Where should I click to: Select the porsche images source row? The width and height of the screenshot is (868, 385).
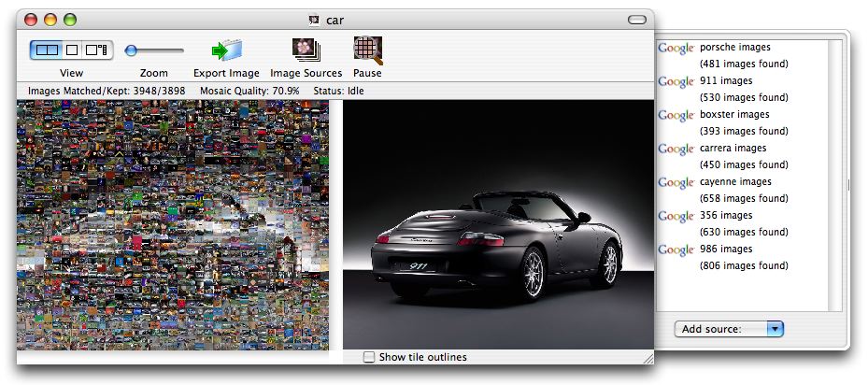pyautogui.click(x=742, y=55)
